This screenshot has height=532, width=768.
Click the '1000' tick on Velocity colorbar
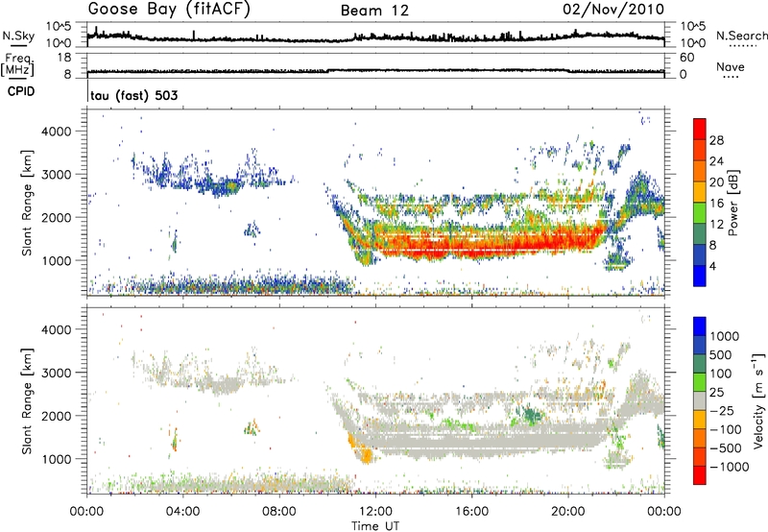point(725,336)
